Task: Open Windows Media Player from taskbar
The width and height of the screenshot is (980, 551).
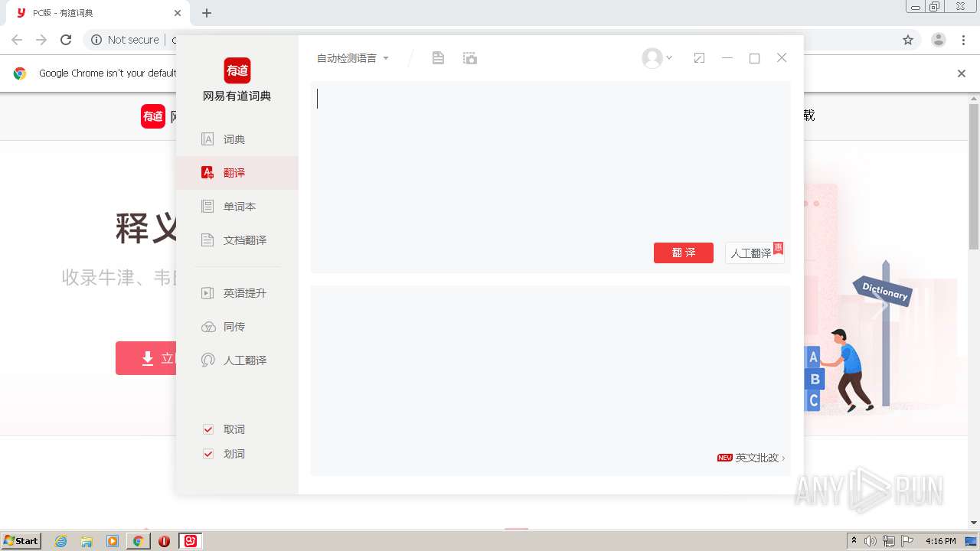Action: [x=113, y=541]
